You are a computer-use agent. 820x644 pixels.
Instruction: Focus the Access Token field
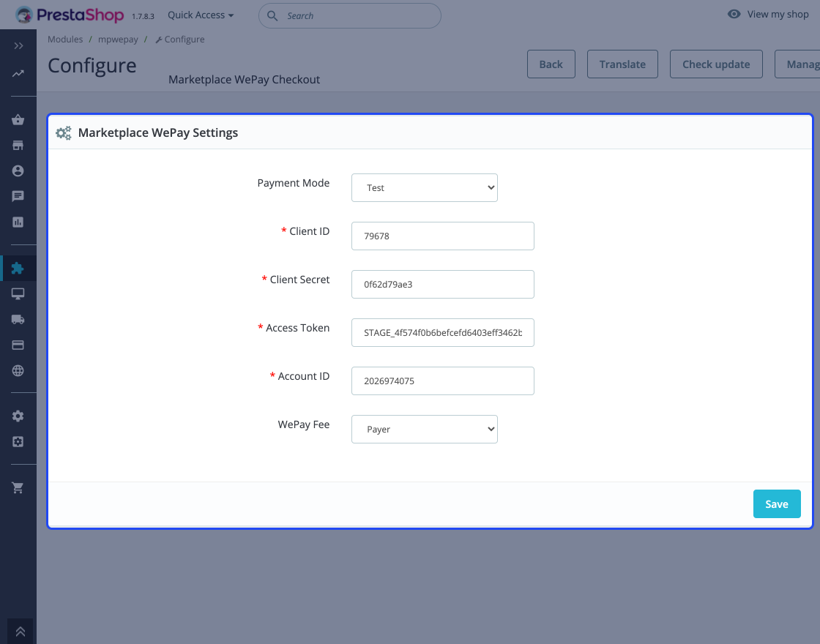pyautogui.click(x=442, y=332)
